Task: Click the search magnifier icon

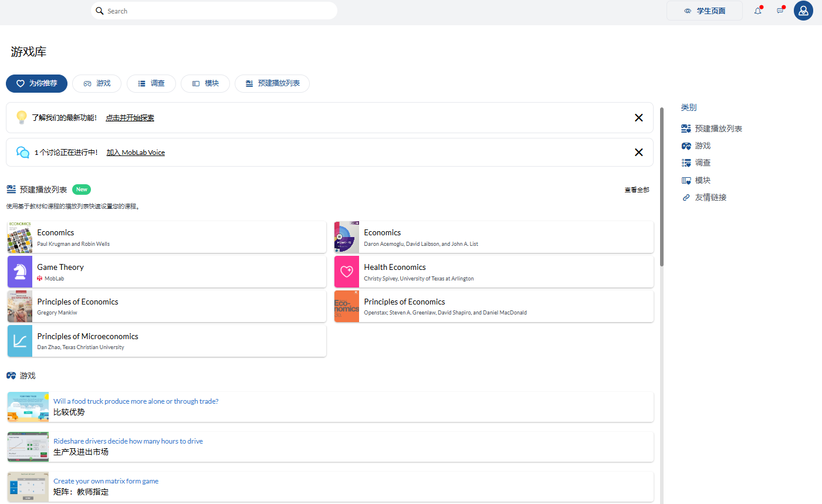Action: [100, 11]
